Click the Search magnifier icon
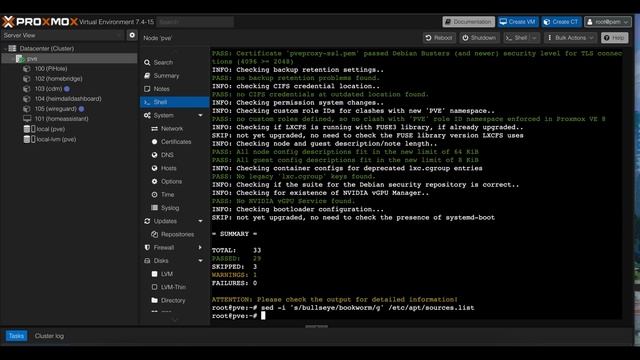This screenshot has width=640, height=360. (147, 62)
